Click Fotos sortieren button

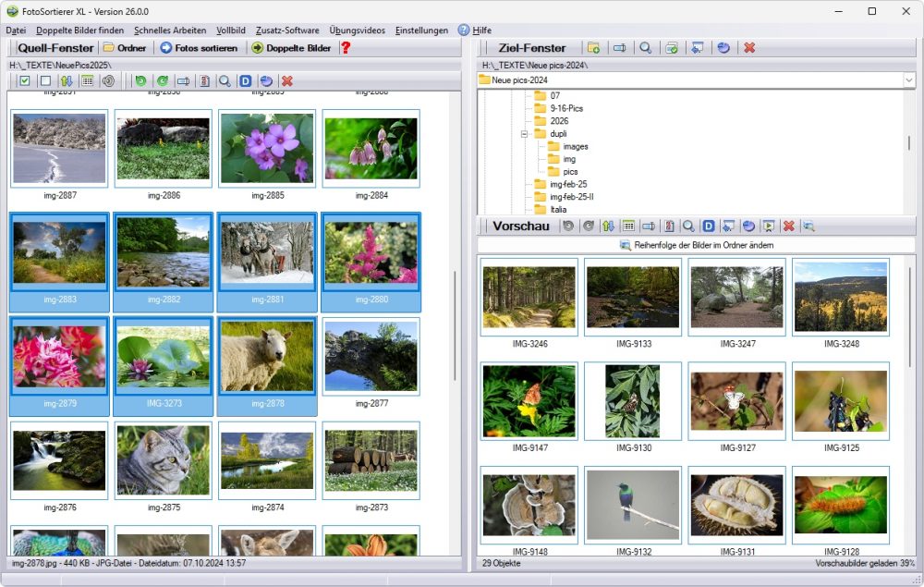click(200, 48)
